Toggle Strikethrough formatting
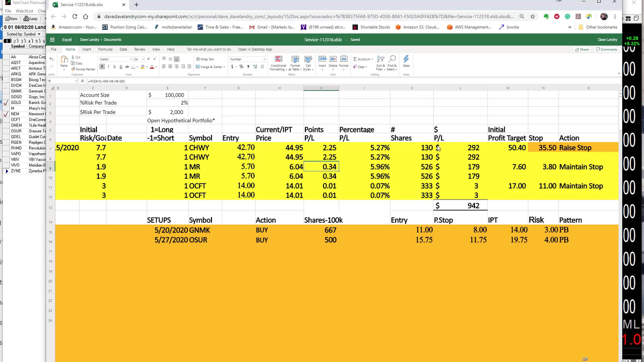The height and width of the screenshot is (362, 644). click(127, 67)
